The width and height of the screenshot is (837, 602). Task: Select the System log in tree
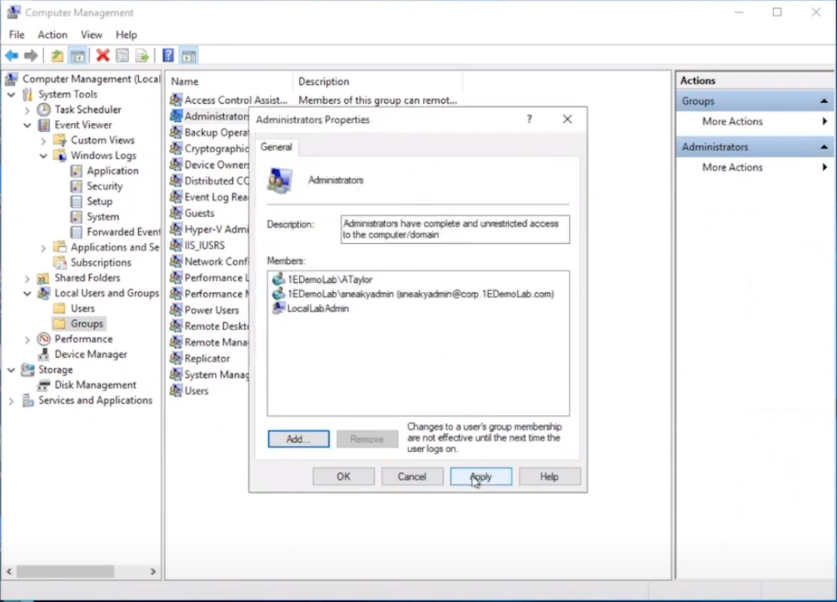tap(103, 217)
